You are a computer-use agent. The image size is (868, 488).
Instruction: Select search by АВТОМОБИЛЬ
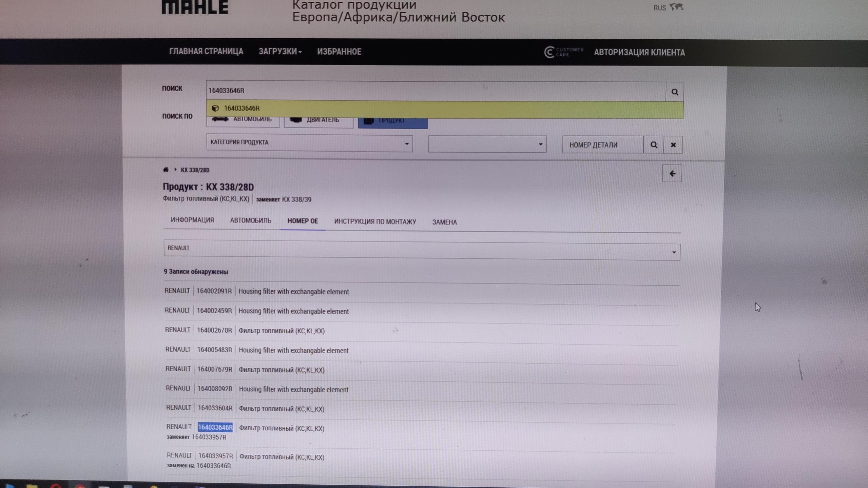[x=243, y=122]
